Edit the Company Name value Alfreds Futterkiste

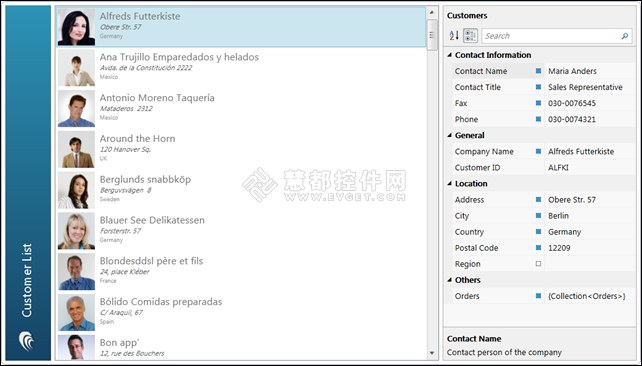pyautogui.click(x=590, y=151)
